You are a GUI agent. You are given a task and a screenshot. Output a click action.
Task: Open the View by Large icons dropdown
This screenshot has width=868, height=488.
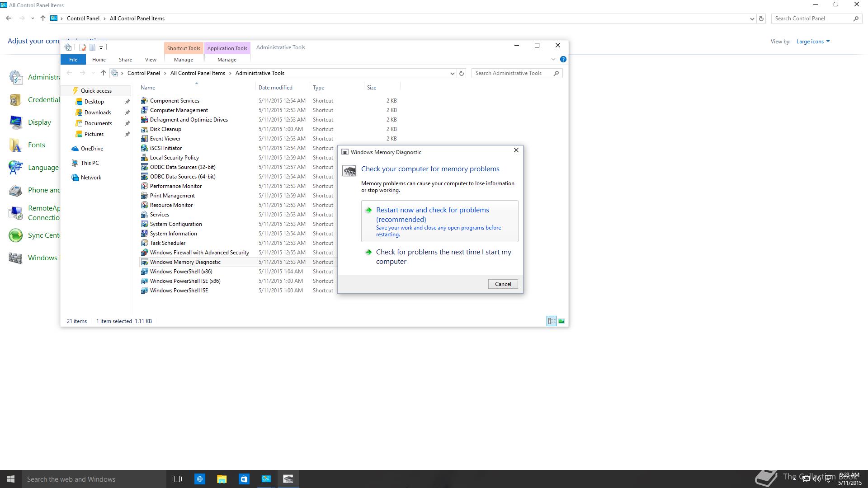(x=813, y=41)
